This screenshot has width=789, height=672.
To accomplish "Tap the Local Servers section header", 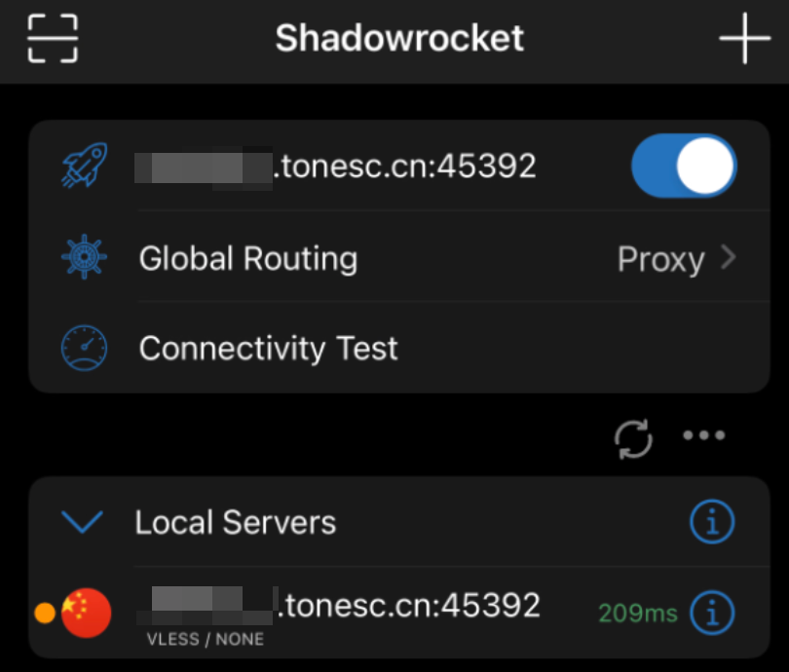I will pyautogui.click(x=236, y=523).
